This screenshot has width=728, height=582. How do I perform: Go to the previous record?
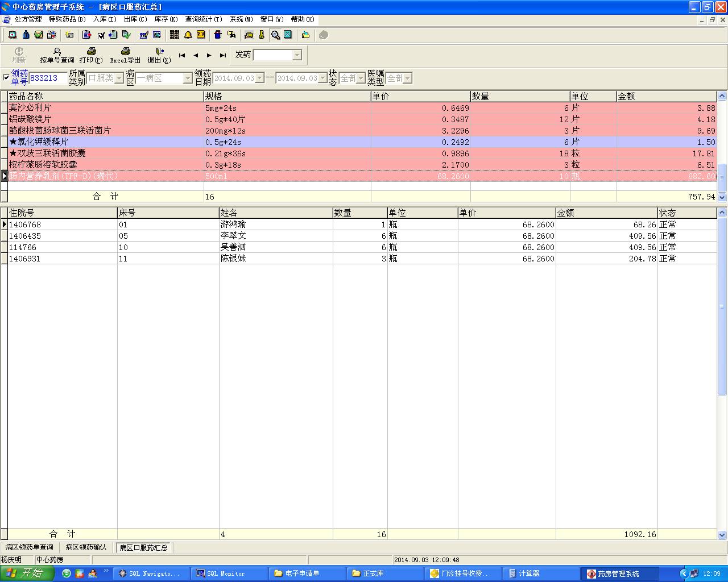[x=196, y=55]
